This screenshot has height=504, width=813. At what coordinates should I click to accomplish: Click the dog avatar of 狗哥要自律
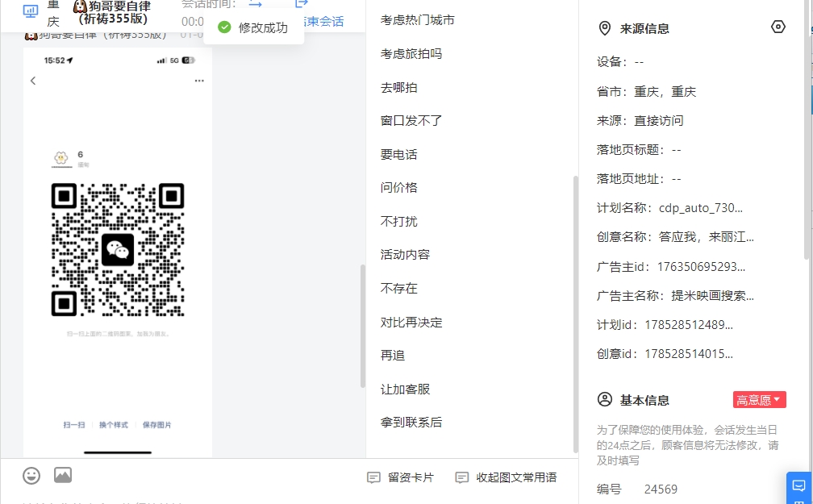[80, 6]
